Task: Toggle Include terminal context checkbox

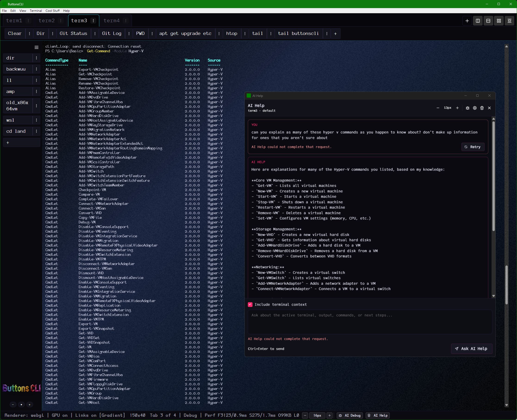Action: point(250,305)
